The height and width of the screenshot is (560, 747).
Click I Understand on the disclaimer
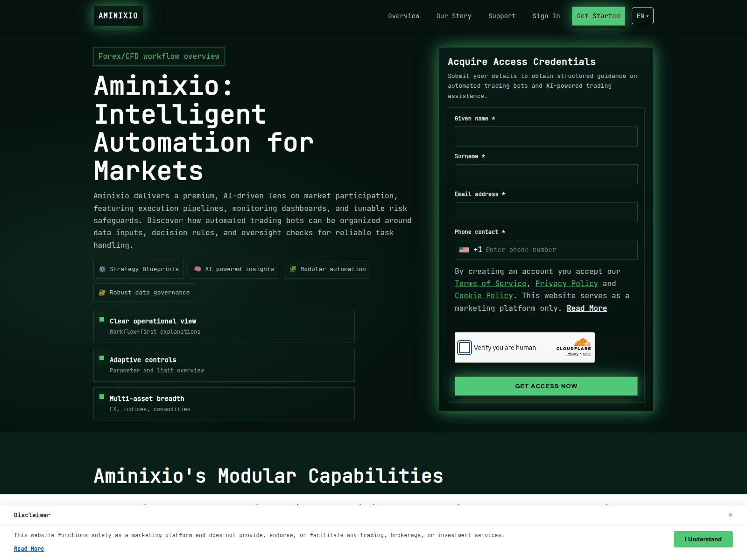pyautogui.click(x=703, y=539)
